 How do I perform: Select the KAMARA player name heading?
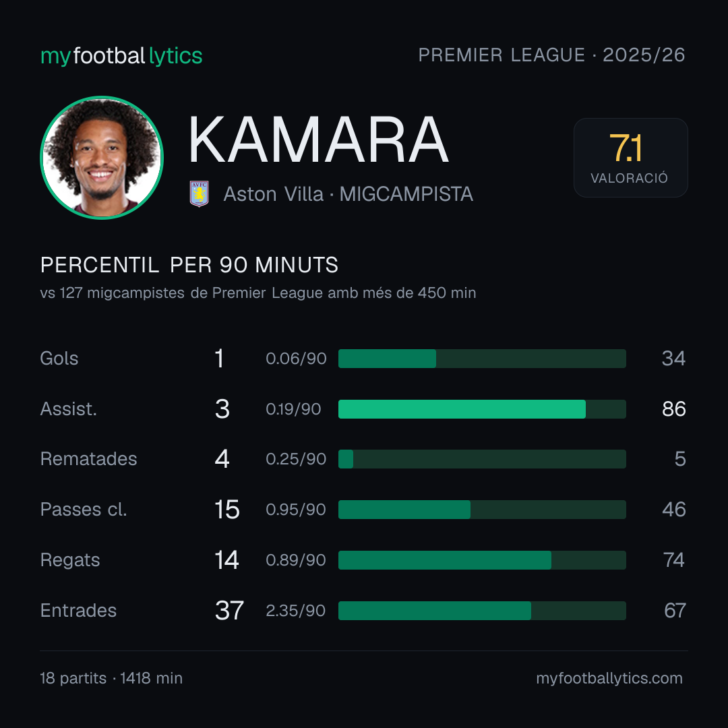(x=318, y=140)
